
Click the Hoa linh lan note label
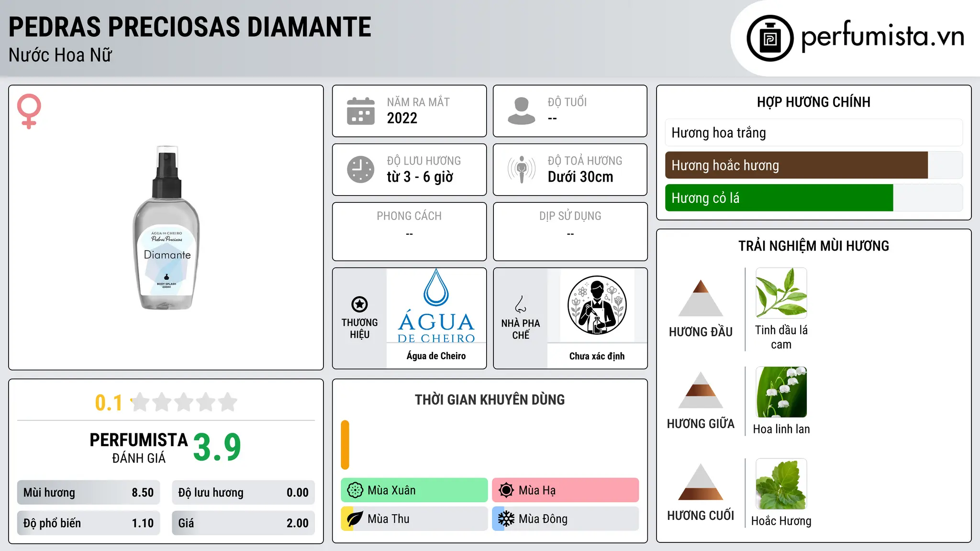781,429
